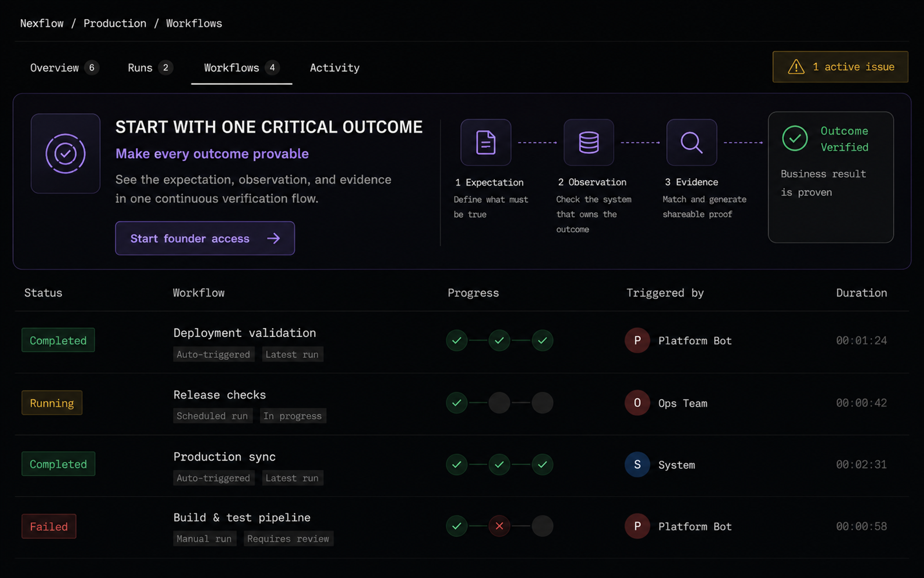Click Production in the breadcrumb
The width and height of the screenshot is (924, 578).
[115, 23]
